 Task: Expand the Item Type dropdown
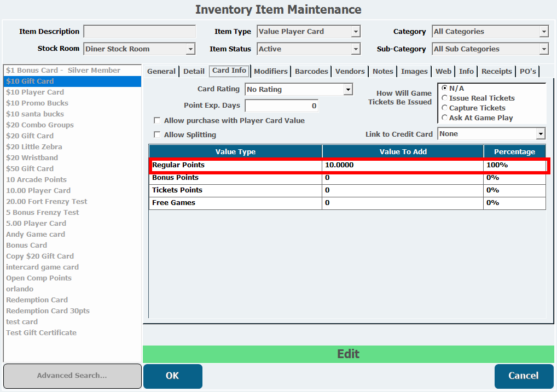pyautogui.click(x=356, y=32)
